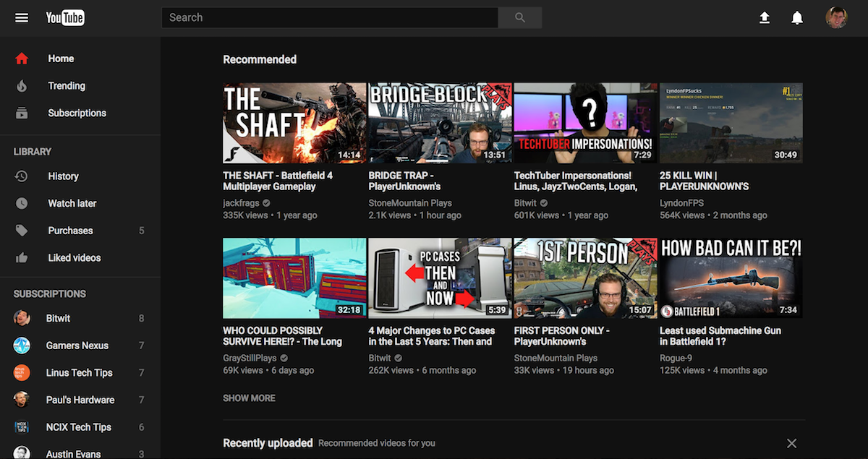The width and height of the screenshot is (868, 459).
Task: Click the search magnifier button
Action: click(x=519, y=17)
